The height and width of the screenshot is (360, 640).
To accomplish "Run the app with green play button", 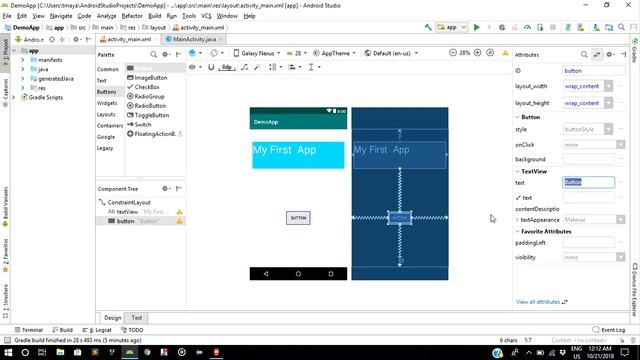I will click(476, 27).
